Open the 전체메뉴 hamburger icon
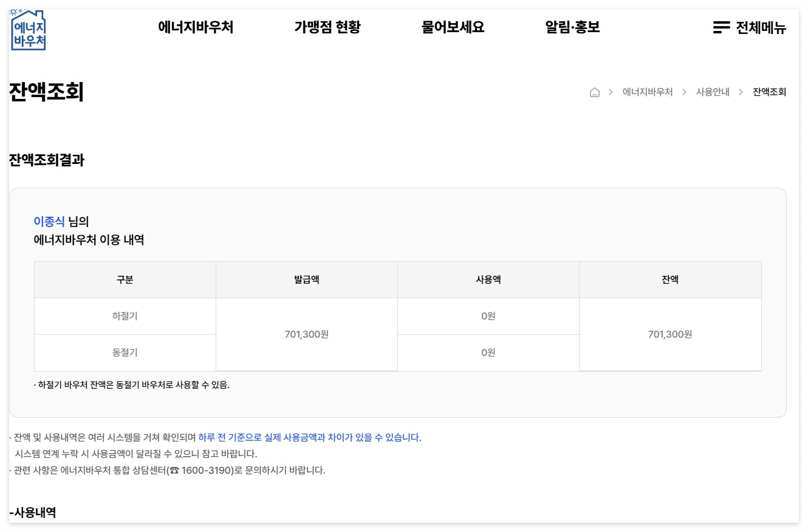Viewport: 808px width, 532px height. [x=721, y=27]
